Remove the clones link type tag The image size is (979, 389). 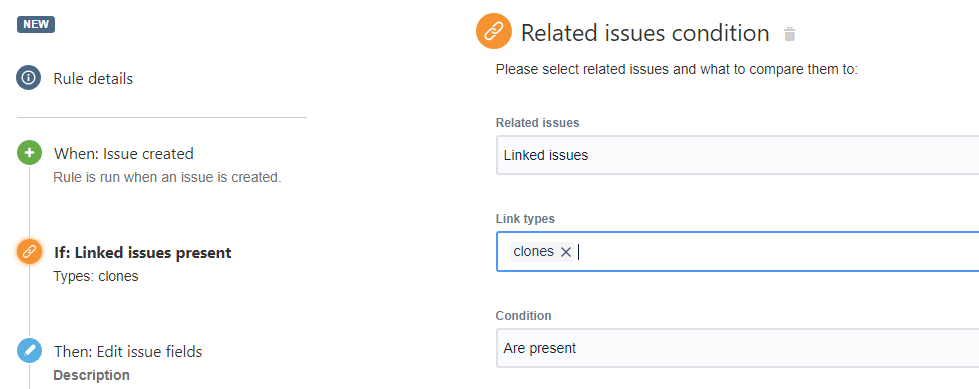(566, 252)
